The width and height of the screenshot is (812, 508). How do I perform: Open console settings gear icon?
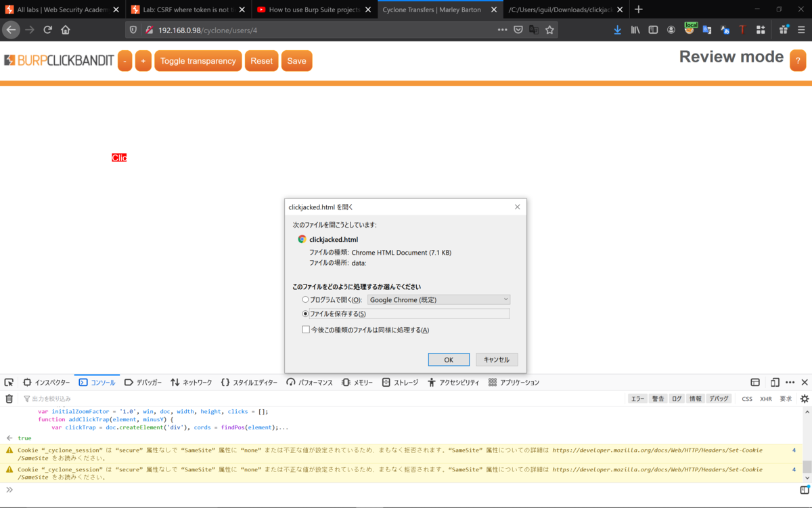(x=805, y=399)
